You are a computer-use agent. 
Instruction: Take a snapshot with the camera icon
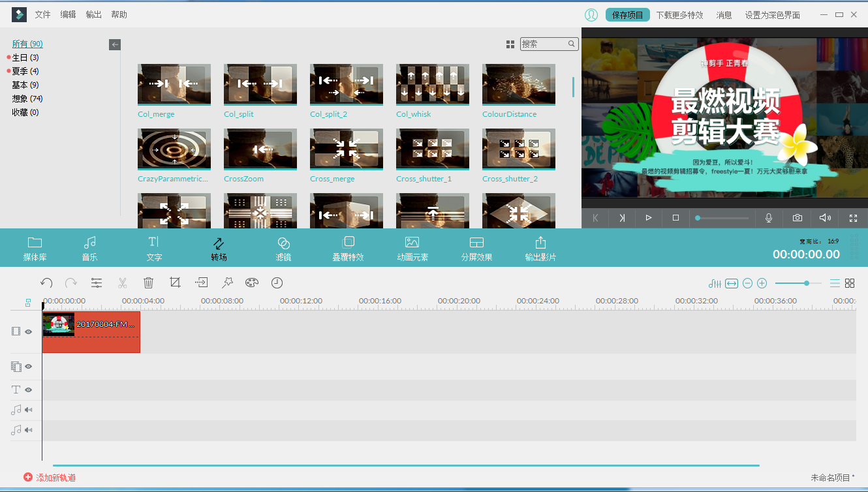pyautogui.click(x=798, y=218)
